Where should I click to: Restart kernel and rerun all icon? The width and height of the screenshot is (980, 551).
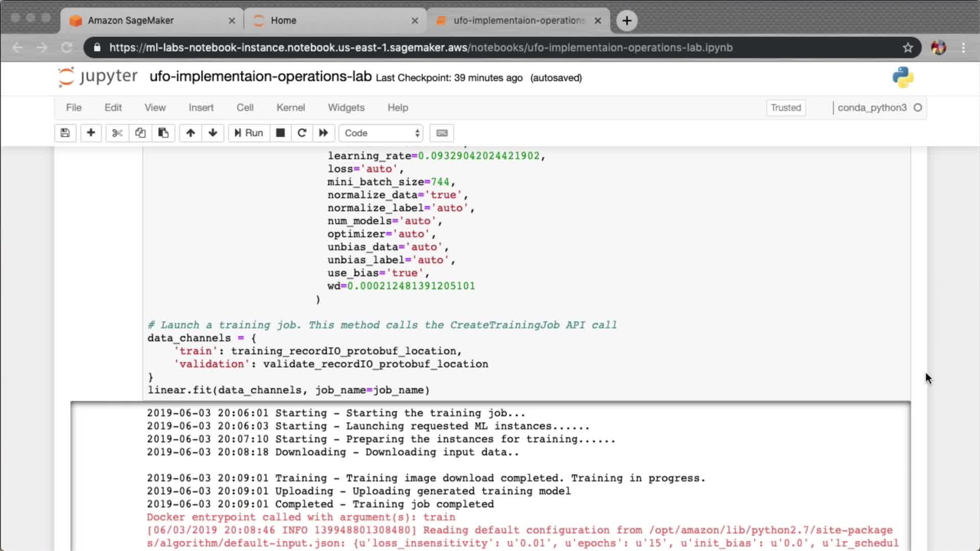pos(324,133)
